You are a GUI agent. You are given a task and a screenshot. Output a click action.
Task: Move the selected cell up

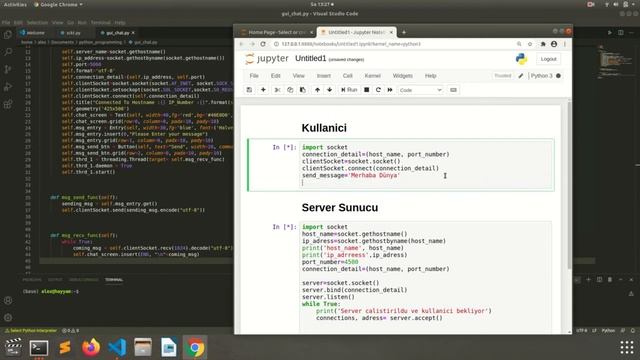click(x=317, y=90)
